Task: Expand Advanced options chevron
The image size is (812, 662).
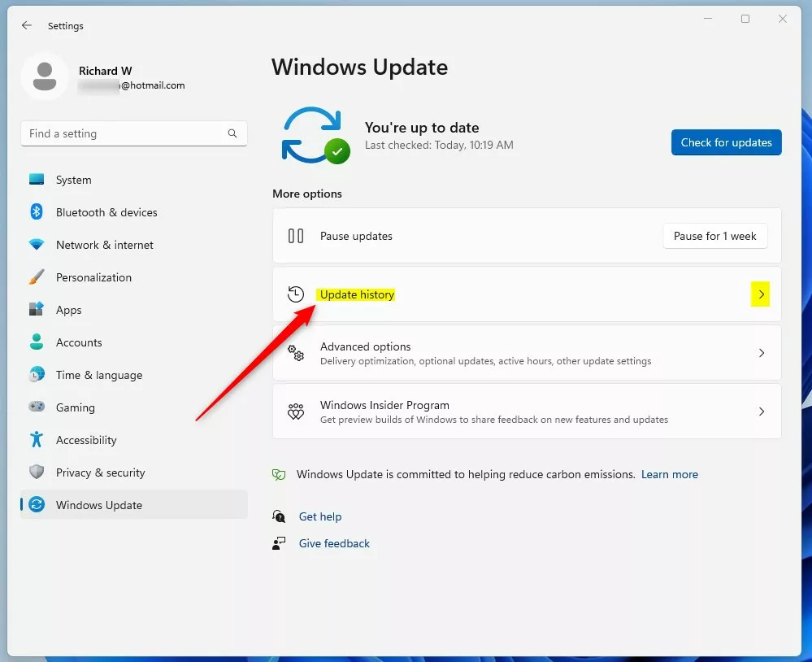Action: point(762,353)
